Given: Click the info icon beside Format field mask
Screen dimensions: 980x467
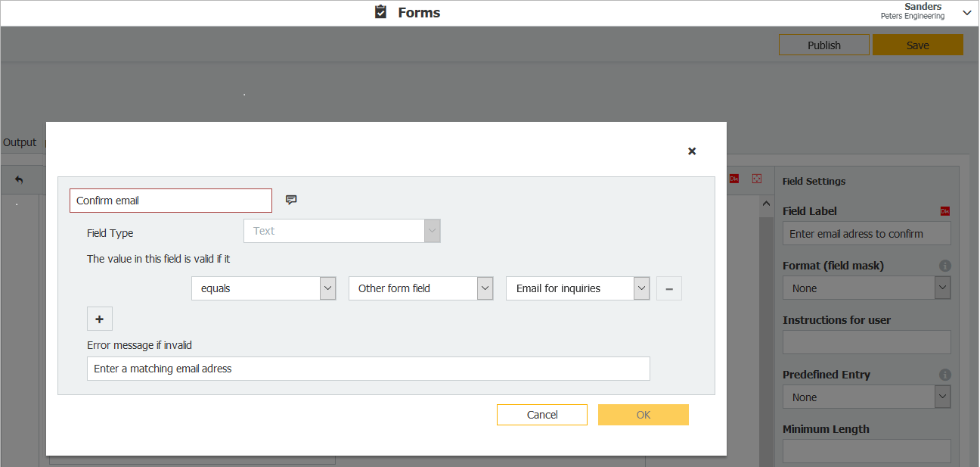Looking at the screenshot, I should pyautogui.click(x=944, y=266).
